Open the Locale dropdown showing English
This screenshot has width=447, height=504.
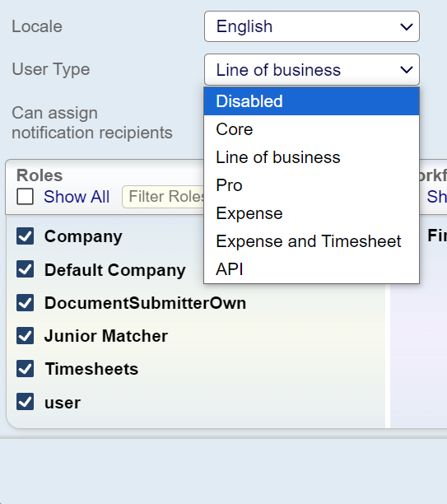pyautogui.click(x=312, y=26)
